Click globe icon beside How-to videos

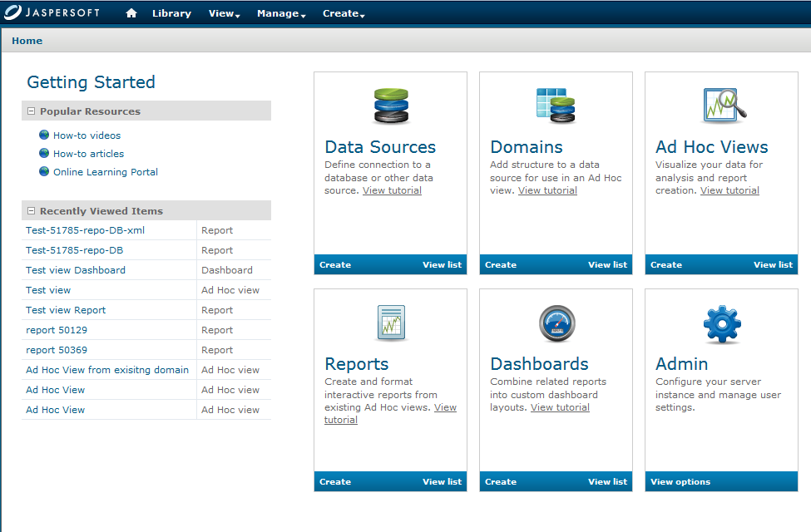[x=44, y=135]
